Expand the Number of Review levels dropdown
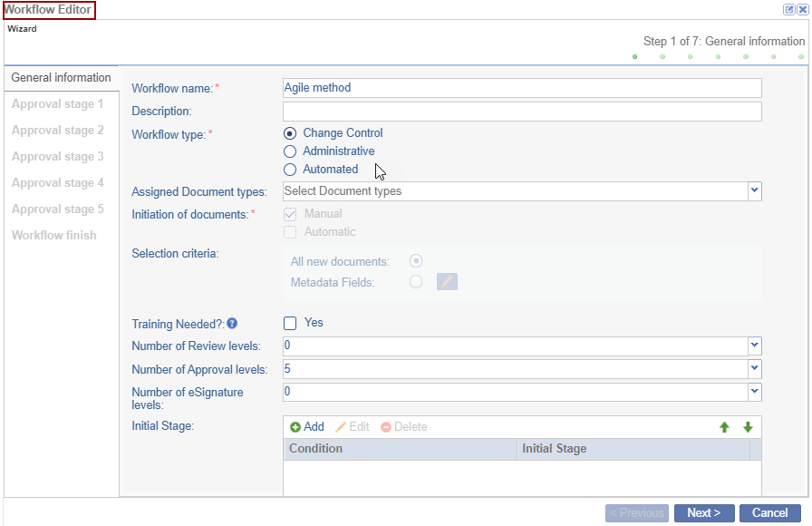This screenshot has height=526, width=812. (x=754, y=346)
